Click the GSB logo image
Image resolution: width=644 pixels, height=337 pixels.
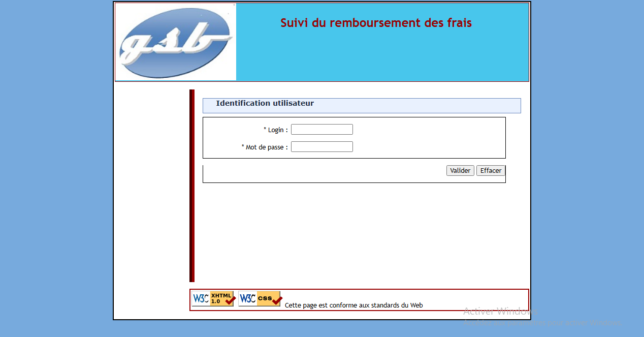176,42
